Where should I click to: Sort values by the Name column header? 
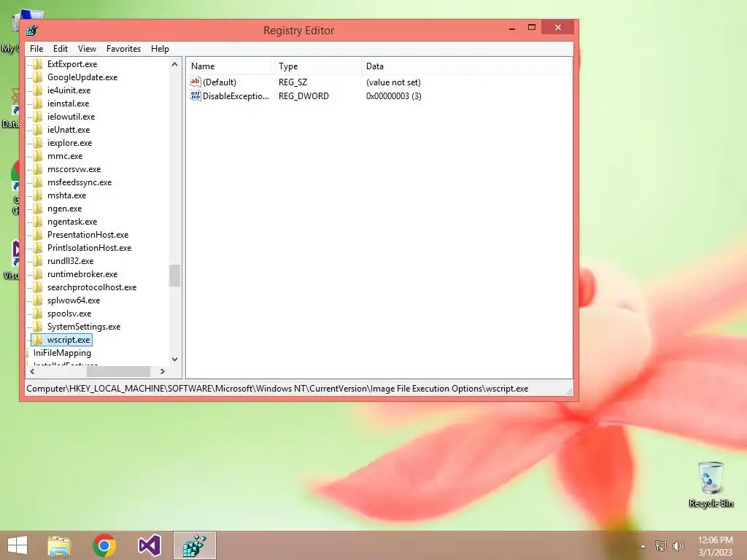[229, 66]
